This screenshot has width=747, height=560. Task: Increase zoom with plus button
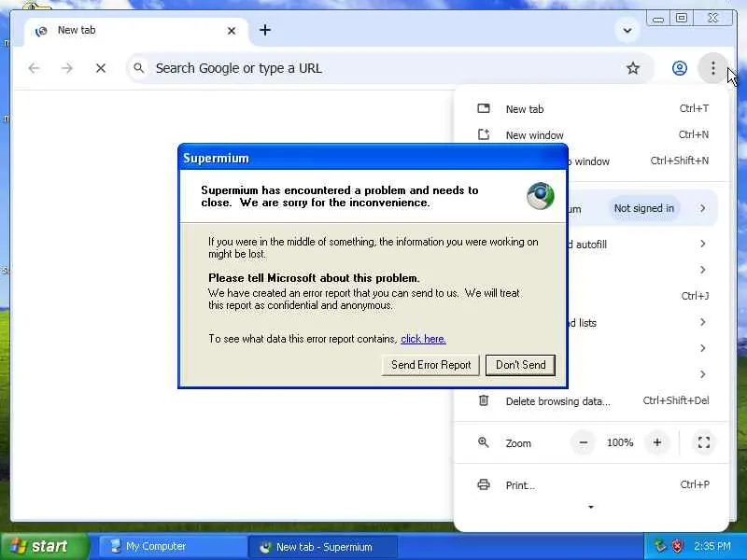[657, 442]
